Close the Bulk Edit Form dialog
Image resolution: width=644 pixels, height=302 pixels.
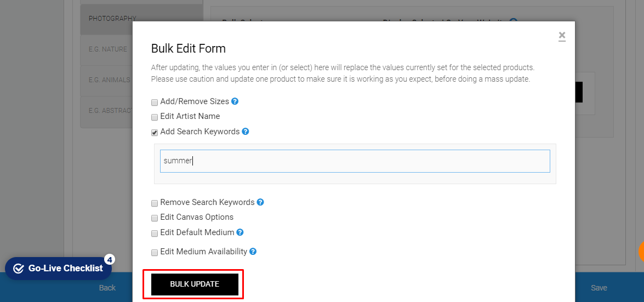[x=562, y=36]
